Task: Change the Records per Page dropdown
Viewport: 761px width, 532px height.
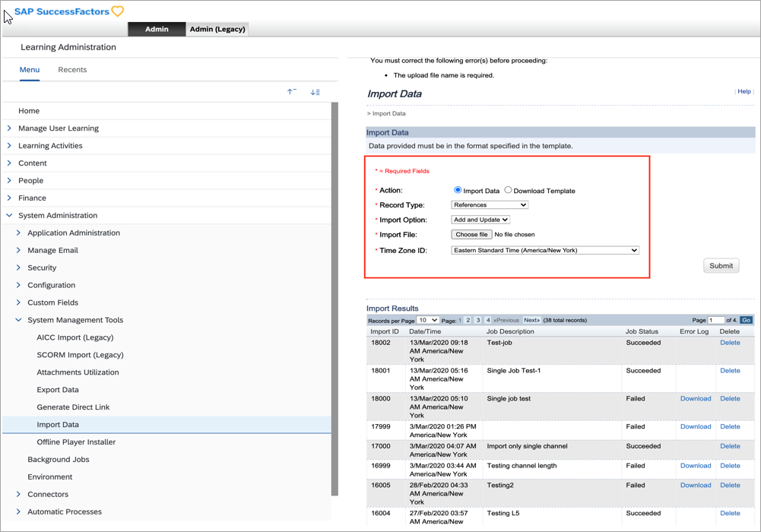Action: tap(426, 320)
